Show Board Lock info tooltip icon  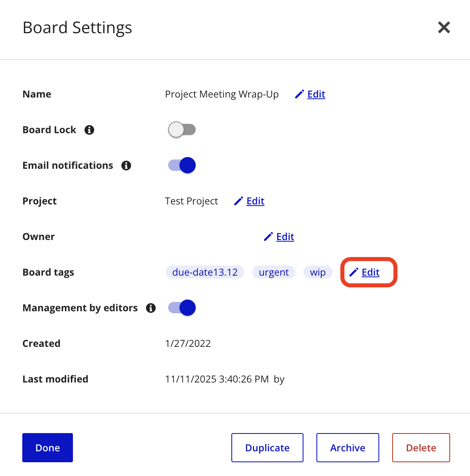[90, 130]
